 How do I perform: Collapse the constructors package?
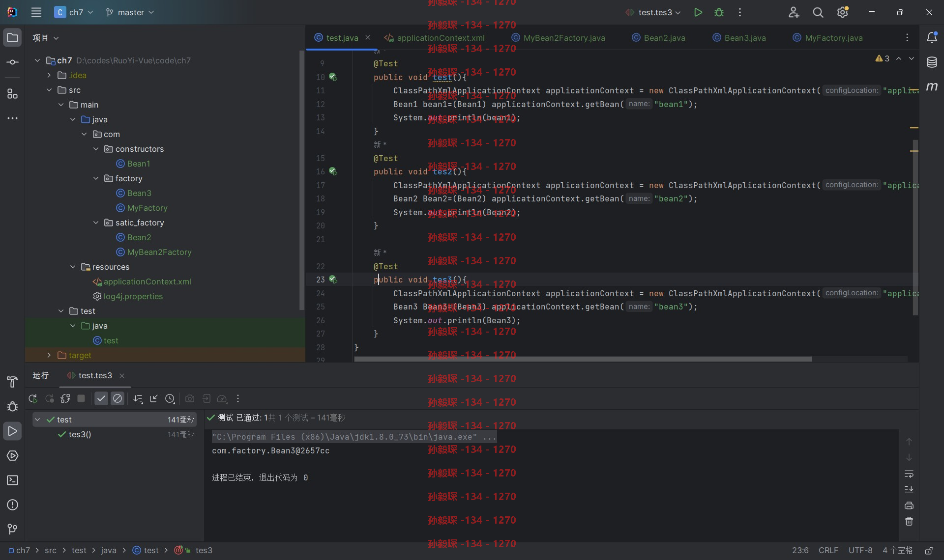pyautogui.click(x=96, y=149)
